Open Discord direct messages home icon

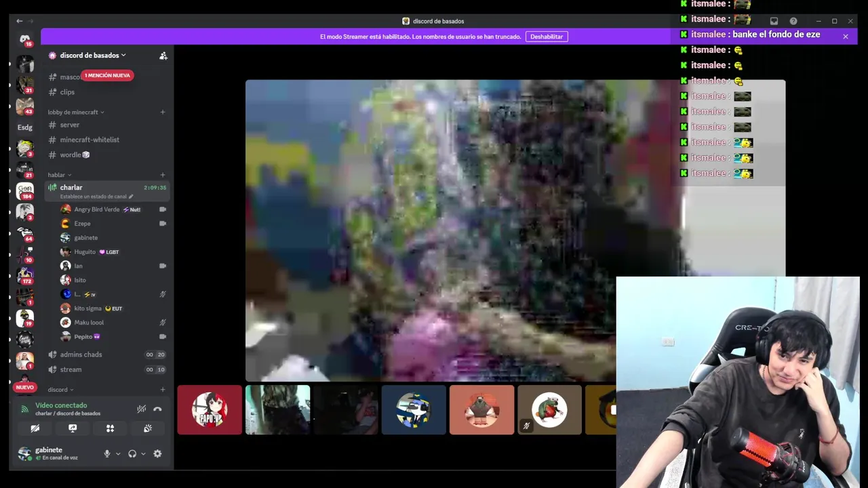pyautogui.click(x=25, y=39)
